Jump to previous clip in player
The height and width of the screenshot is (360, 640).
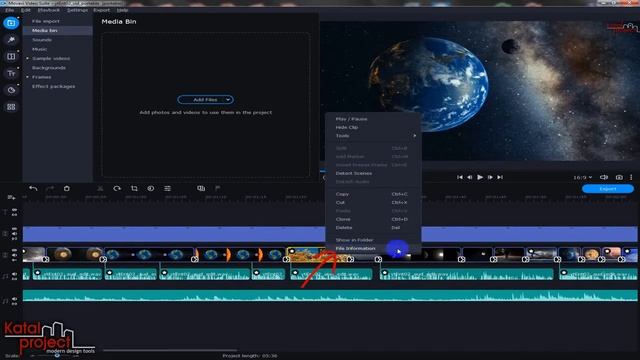coord(460,177)
